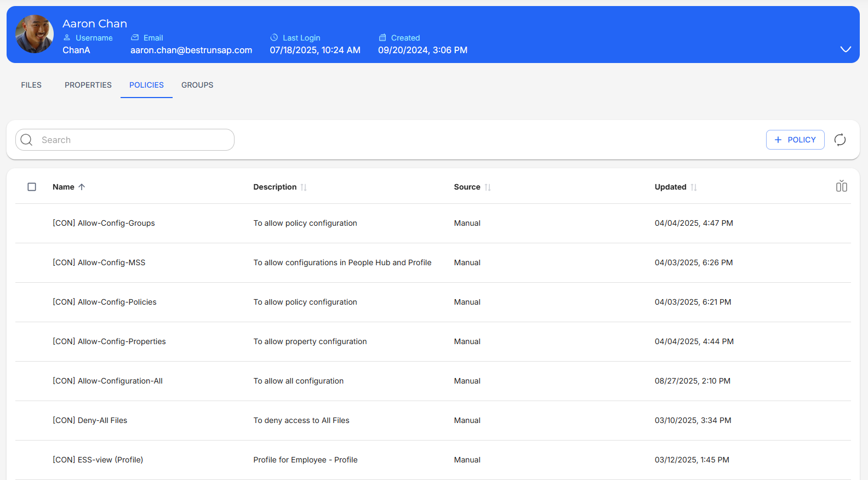Open the column settings icon

pyautogui.click(x=841, y=187)
